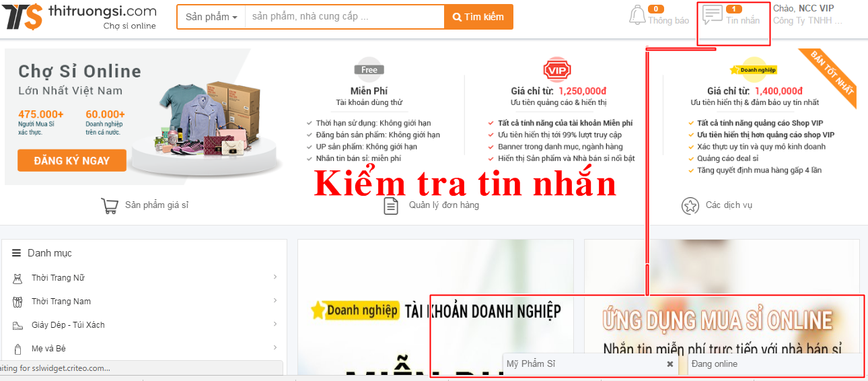Expand the Giày Dép - Túi Xách category
Image resolution: width=868 pixels, height=381 pixels.
point(275,324)
